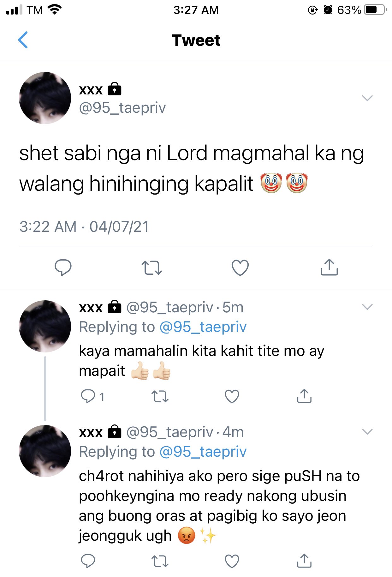Screen dimensions: 392x577
Task: Like the 4m jeongguk tweet
Action: point(232,561)
